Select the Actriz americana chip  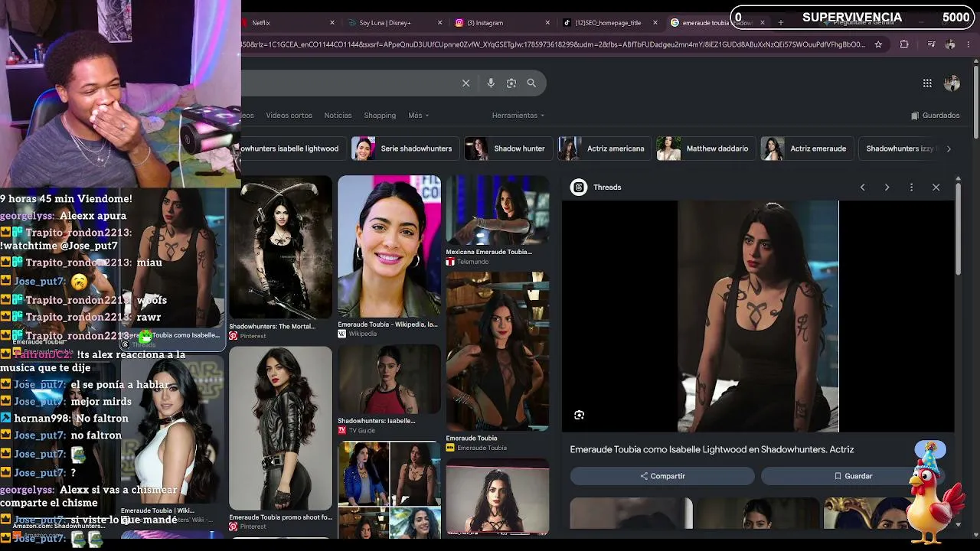click(x=603, y=148)
